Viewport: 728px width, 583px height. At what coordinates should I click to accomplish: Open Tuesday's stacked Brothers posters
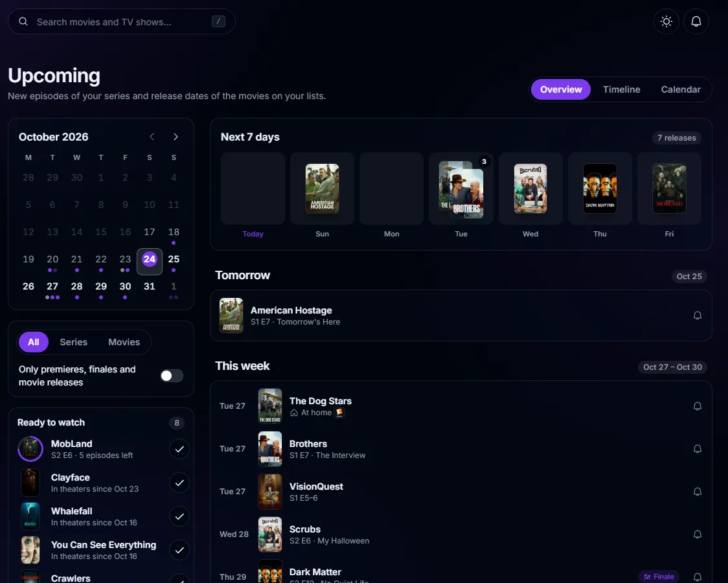coord(461,189)
